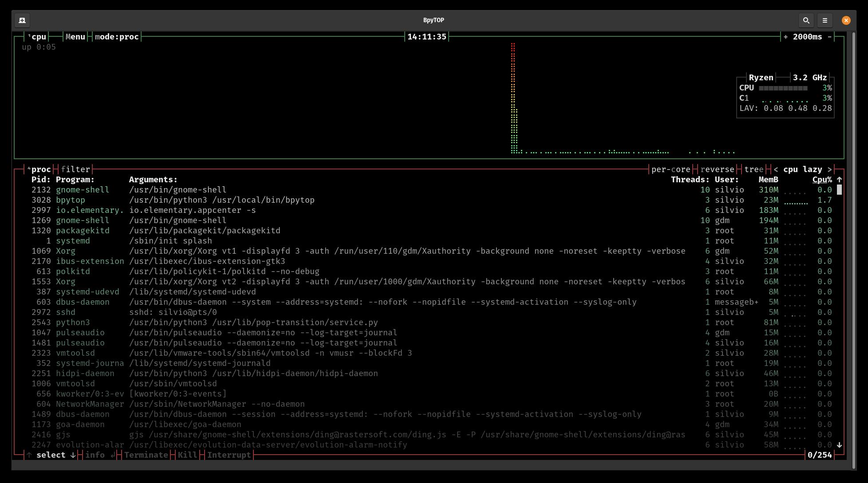Toggle process tree view
Image resolution: width=868 pixels, height=483 pixels.
[754, 169]
